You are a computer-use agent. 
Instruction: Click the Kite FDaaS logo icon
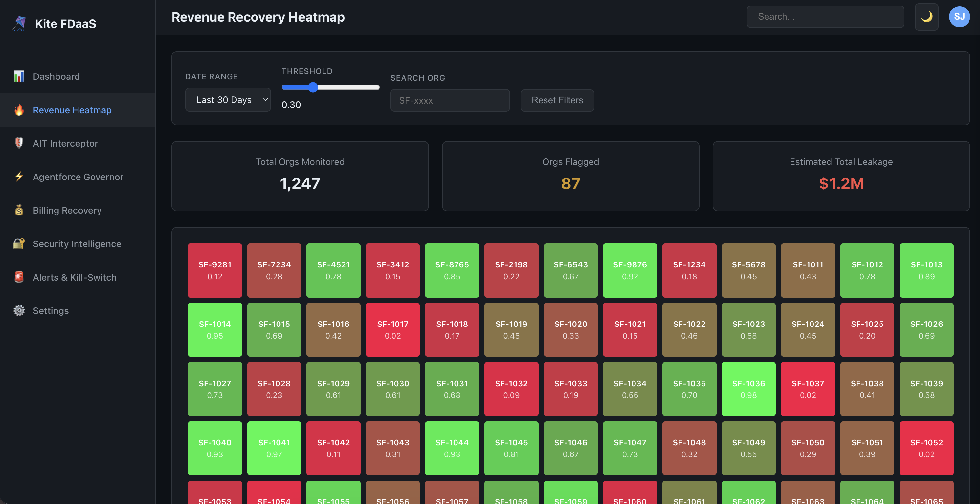(19, 24)
